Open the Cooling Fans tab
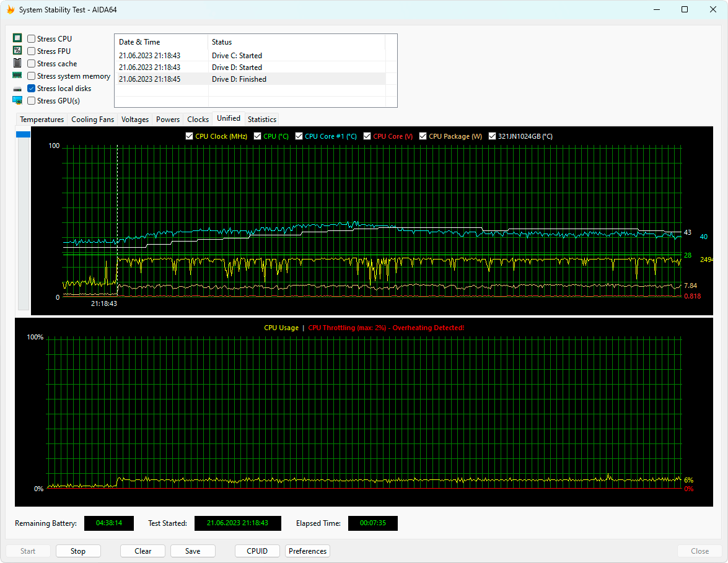Viewport: 728px width, 563px height. coord(92,119)
